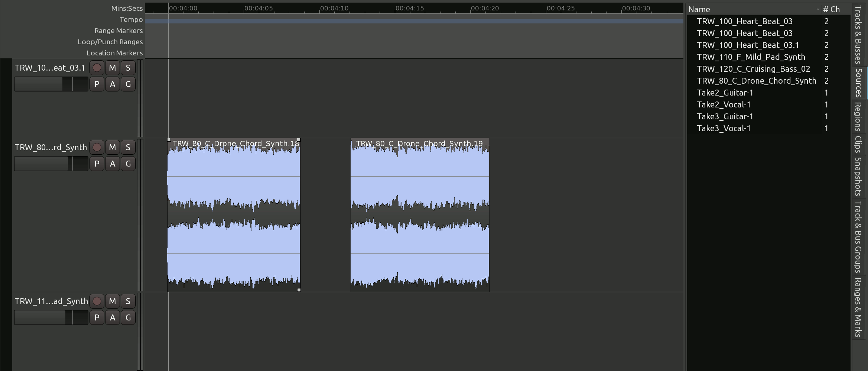The width and height of the screenshot is (868, 371).
Task: Switch to the Snapshots tab
Action: (858, 177)
